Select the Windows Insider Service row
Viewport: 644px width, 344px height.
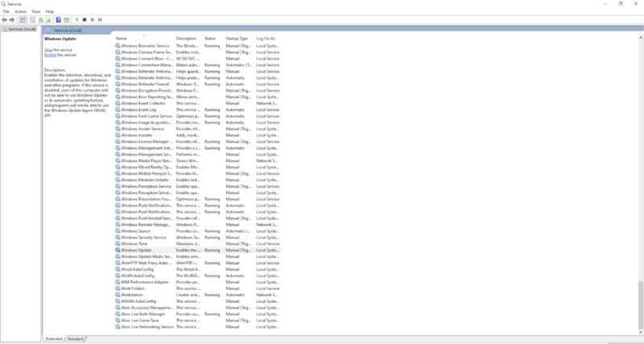coord(197,129)
